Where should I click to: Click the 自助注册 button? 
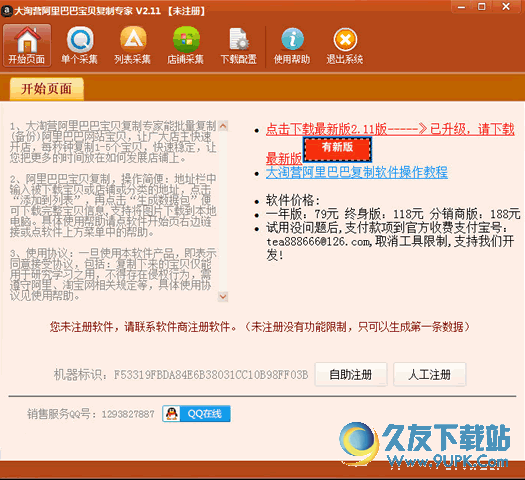click(x=351, y=375)
